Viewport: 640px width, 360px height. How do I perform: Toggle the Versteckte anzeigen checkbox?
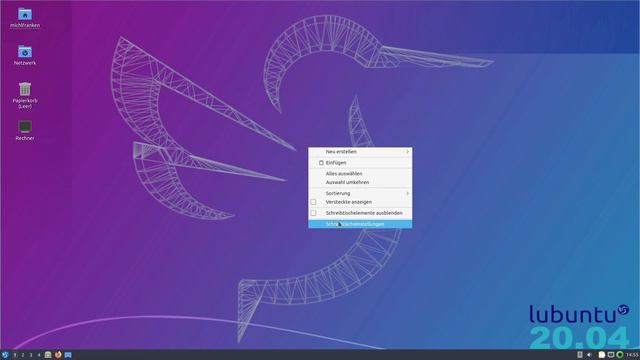click(313, 202)
